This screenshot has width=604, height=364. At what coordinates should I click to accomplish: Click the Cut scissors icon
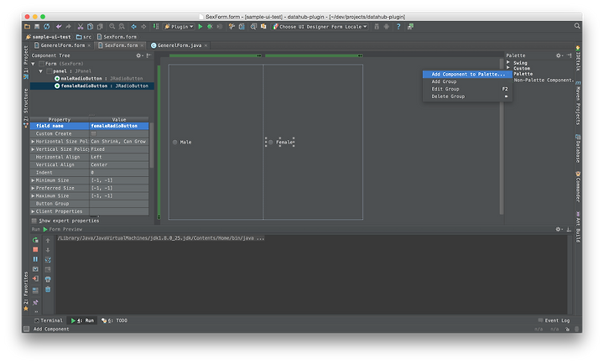81,27
